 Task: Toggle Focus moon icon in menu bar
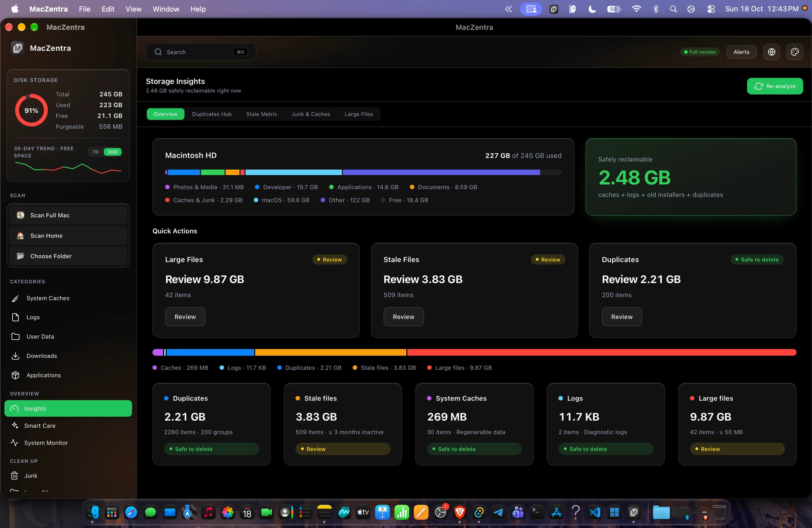tap(592, 9)
